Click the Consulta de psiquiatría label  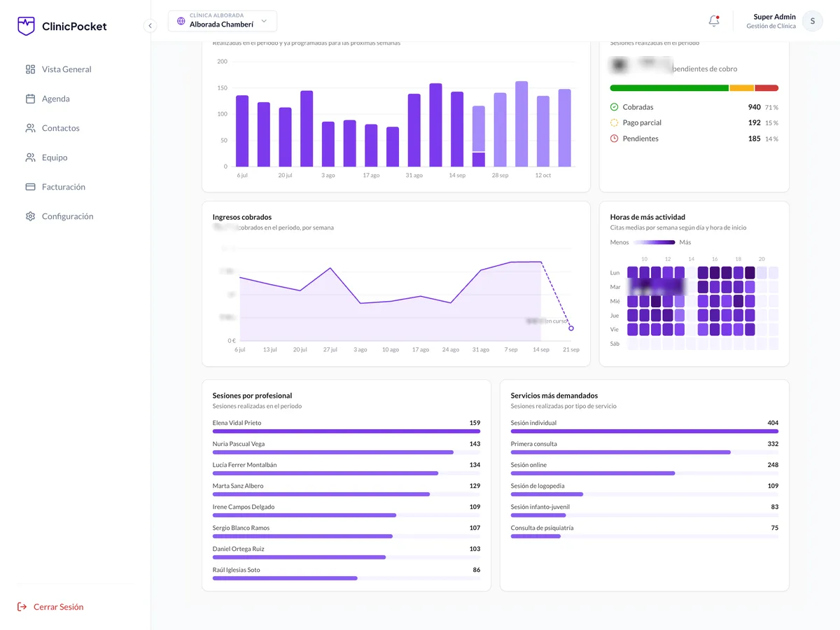(542, 528)
